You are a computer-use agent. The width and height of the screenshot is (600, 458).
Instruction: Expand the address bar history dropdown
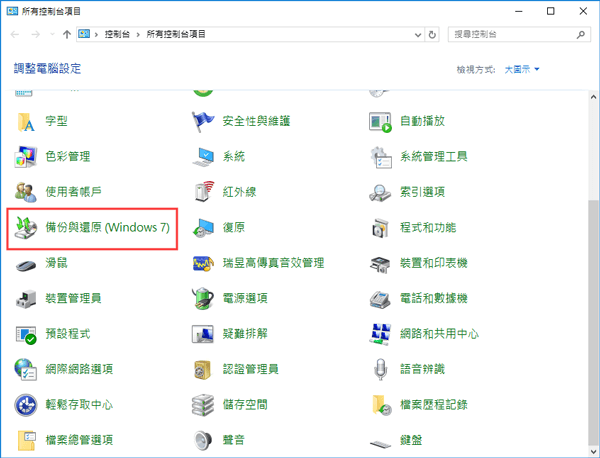pos(418,35)
